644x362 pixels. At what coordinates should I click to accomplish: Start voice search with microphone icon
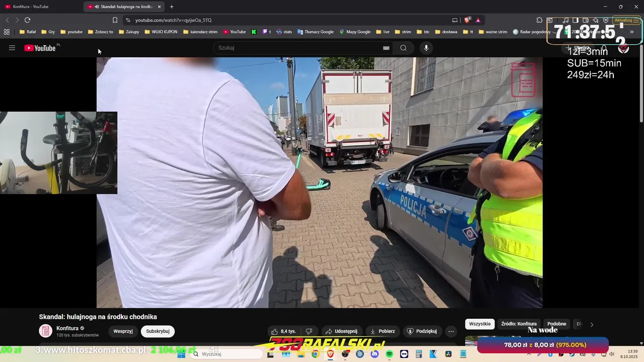pyautogui.click(x=426, y=48)
